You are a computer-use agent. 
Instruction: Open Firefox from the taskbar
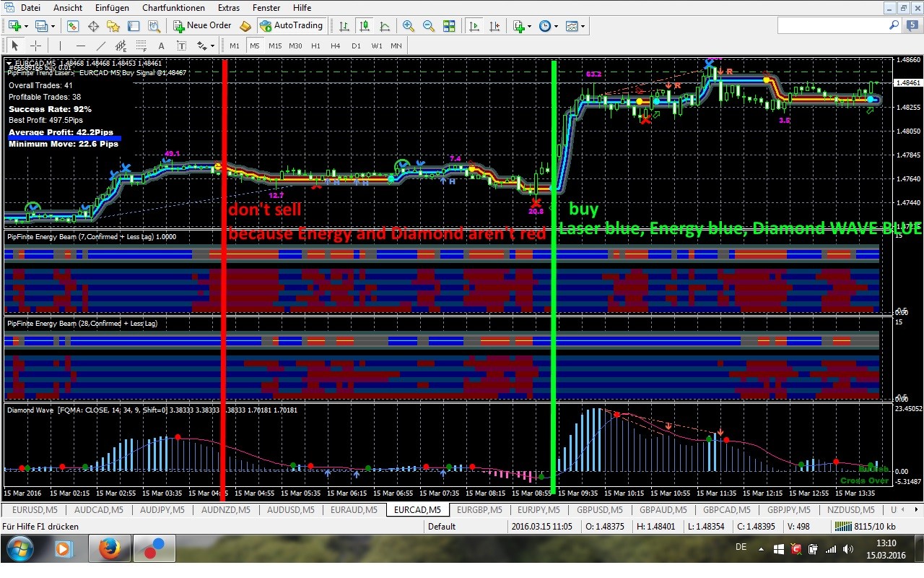(109, 549)
